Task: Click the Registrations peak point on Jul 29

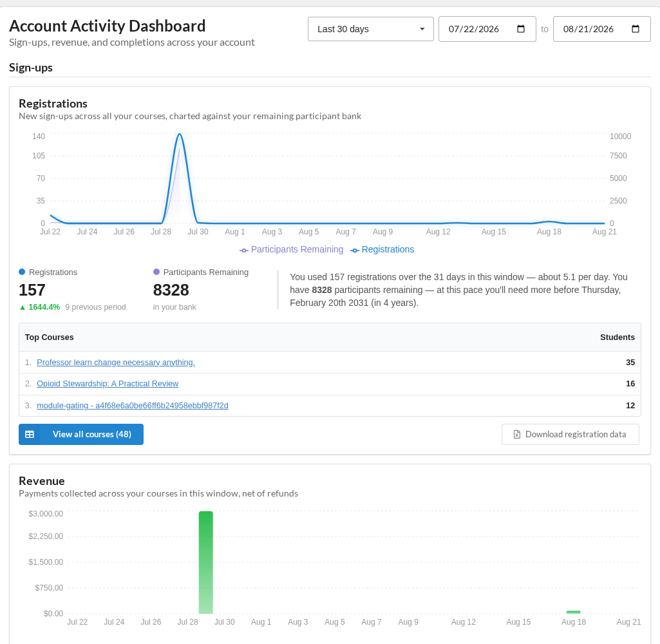Action: (180, 134)
